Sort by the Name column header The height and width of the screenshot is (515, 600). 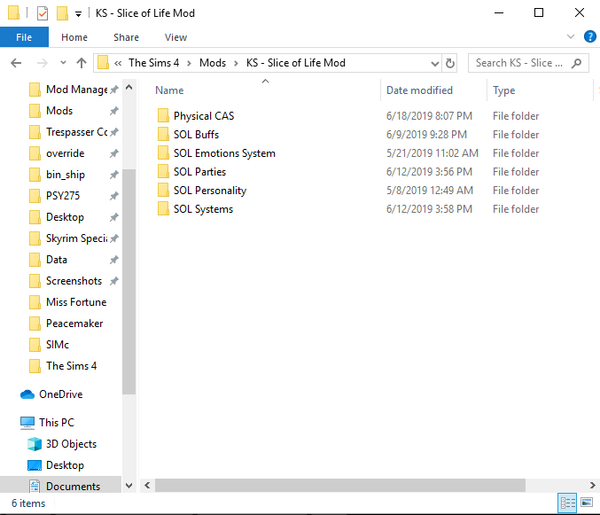coord(169,90)
